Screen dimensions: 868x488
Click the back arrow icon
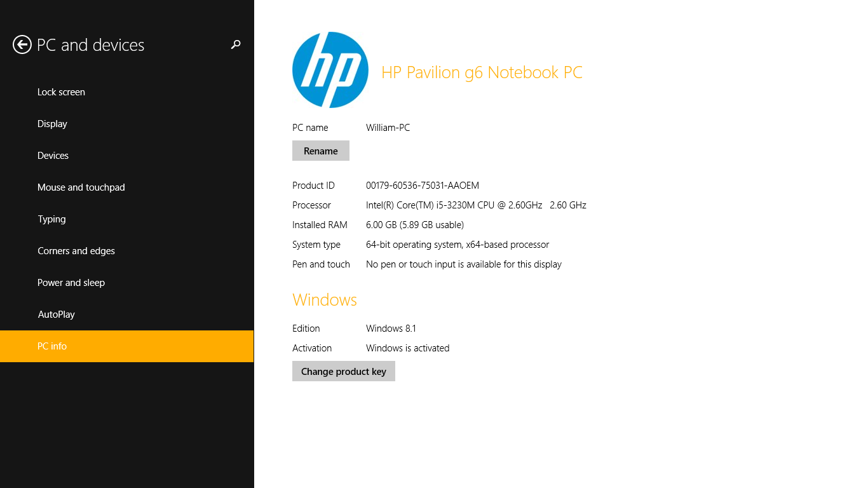[22, 44]
